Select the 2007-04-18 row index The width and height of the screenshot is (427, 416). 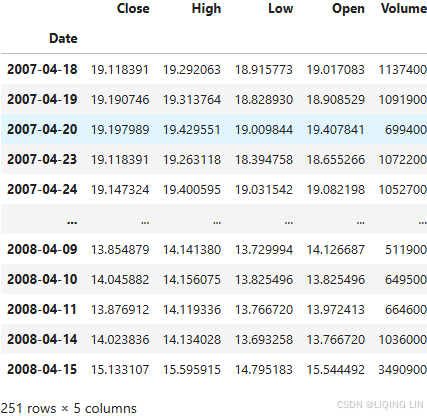click(x=42, y=69)
